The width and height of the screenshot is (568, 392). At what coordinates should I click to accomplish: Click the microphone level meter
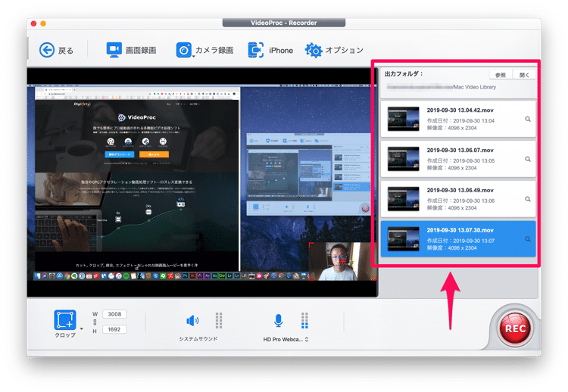coord(304,320)
